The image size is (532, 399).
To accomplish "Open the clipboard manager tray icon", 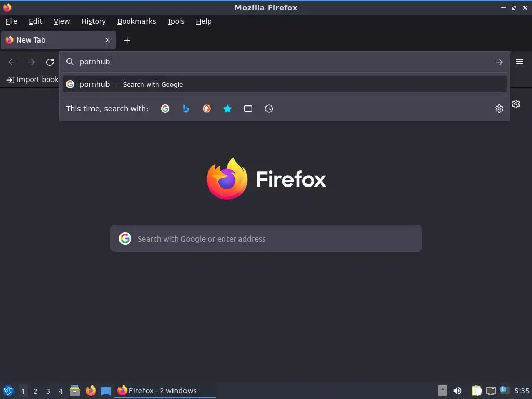I will (x=476, y=391).
